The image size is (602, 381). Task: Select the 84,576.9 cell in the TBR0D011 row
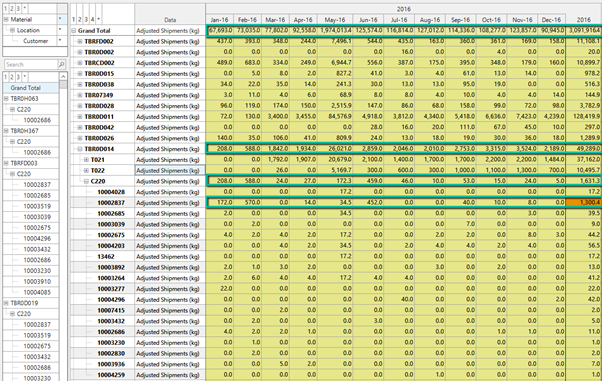335,116
